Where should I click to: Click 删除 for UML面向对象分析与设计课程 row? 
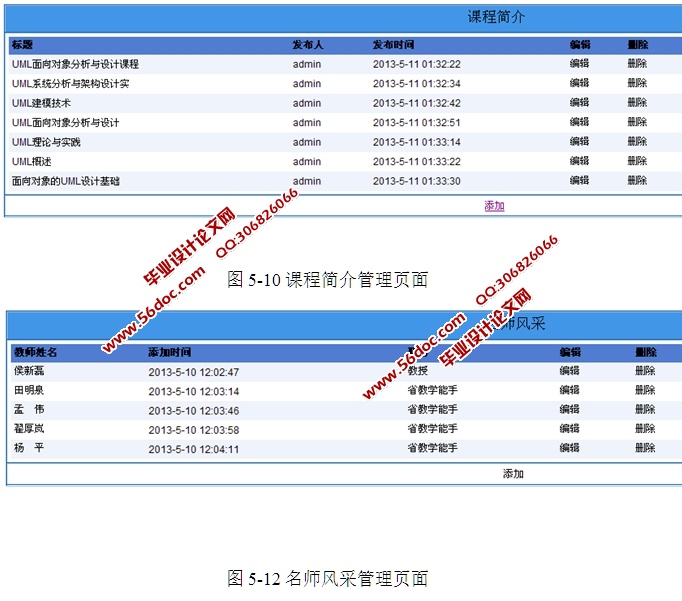pos(637,64)
